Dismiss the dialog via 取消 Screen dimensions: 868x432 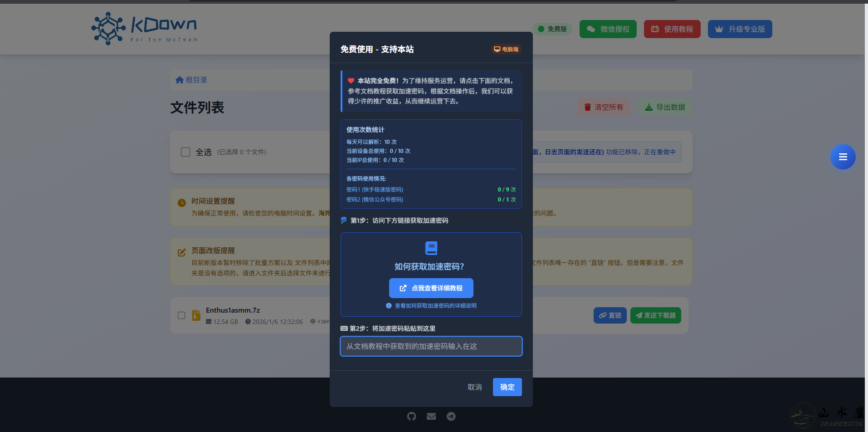474,387
